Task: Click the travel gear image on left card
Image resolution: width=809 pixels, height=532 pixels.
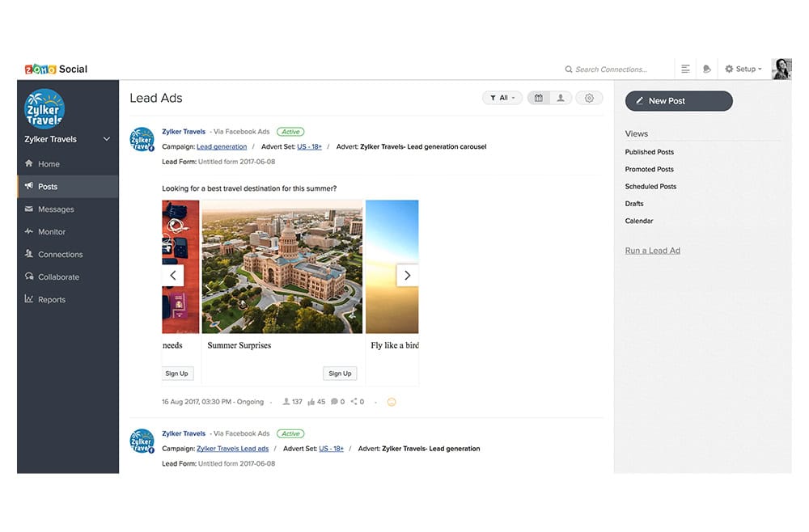Action: [180, 267]
